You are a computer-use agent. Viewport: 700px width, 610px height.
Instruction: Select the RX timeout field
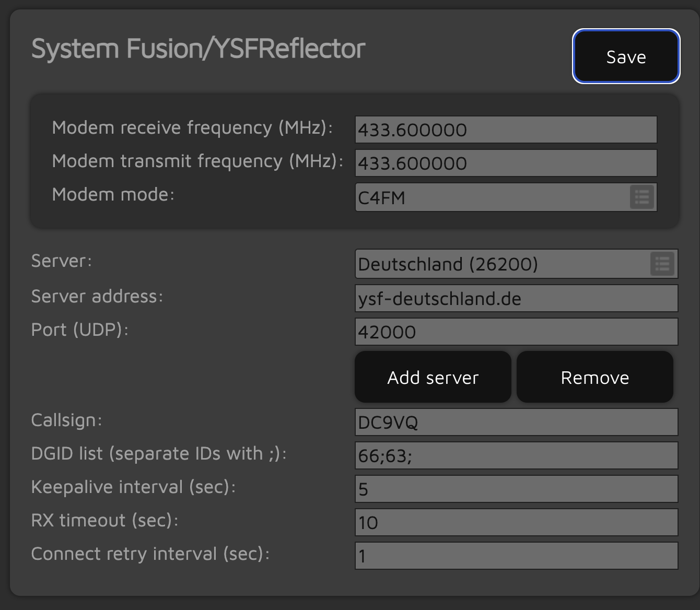click(x=517, y=522)
